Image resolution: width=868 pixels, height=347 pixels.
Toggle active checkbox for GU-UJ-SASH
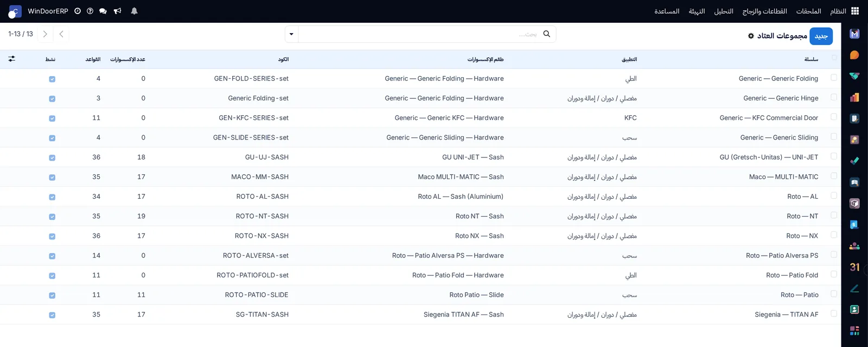[52, 157]
